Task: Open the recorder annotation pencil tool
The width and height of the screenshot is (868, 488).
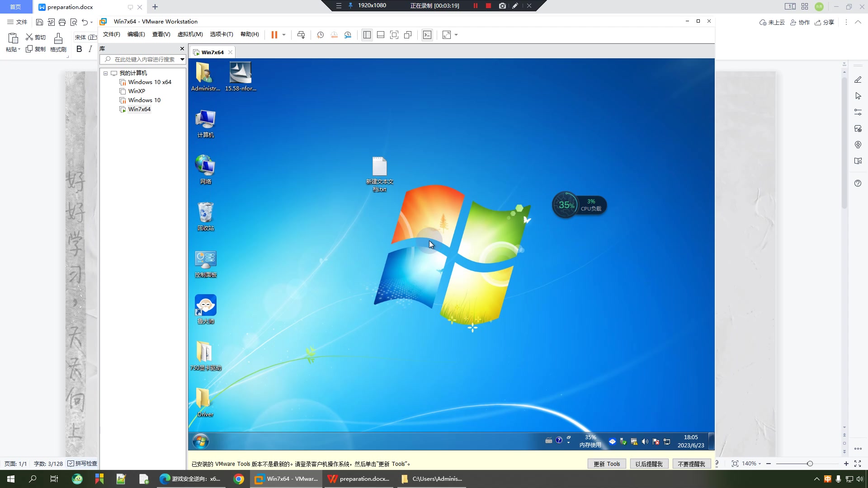Action: pos(515,6)
